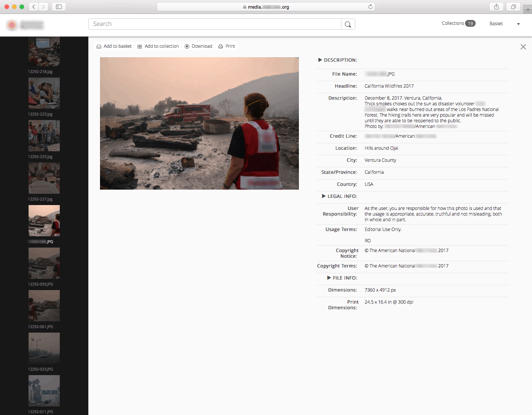Image resolution: width=532 pixels, height=415 pixels.
Task: Toggle Safari sidebar view
Action: [59, 7]
